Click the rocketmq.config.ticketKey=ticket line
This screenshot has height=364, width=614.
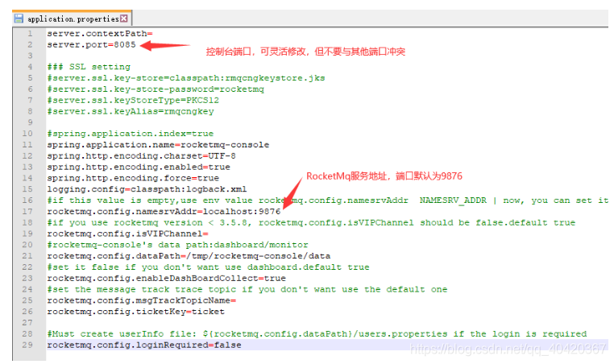pyautogui.click(x=136, y=312)
